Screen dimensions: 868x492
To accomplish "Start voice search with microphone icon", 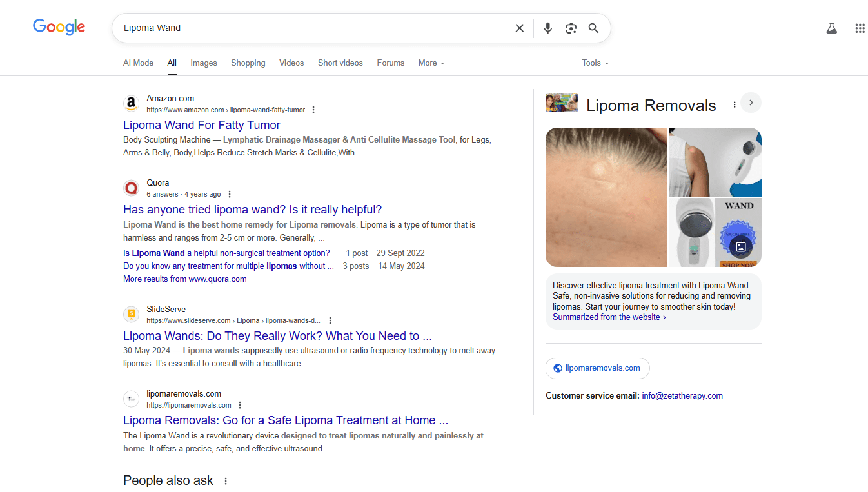I will pos(547,28).
